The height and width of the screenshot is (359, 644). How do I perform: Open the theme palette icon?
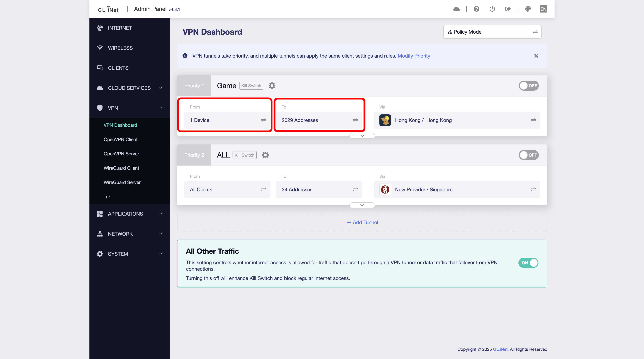pyautogui.click(x=528, y=9)
